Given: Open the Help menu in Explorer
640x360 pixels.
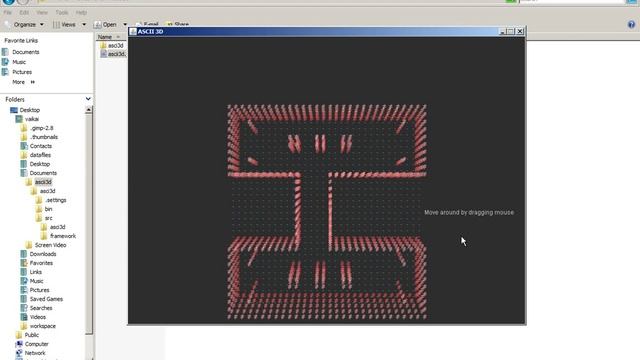Looking at the screenshot, I should pyautogui.click(x=81, y=13).
